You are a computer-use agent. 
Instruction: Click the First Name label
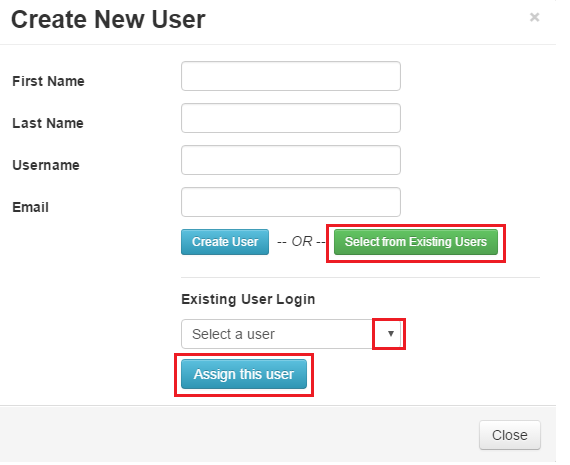48,81
